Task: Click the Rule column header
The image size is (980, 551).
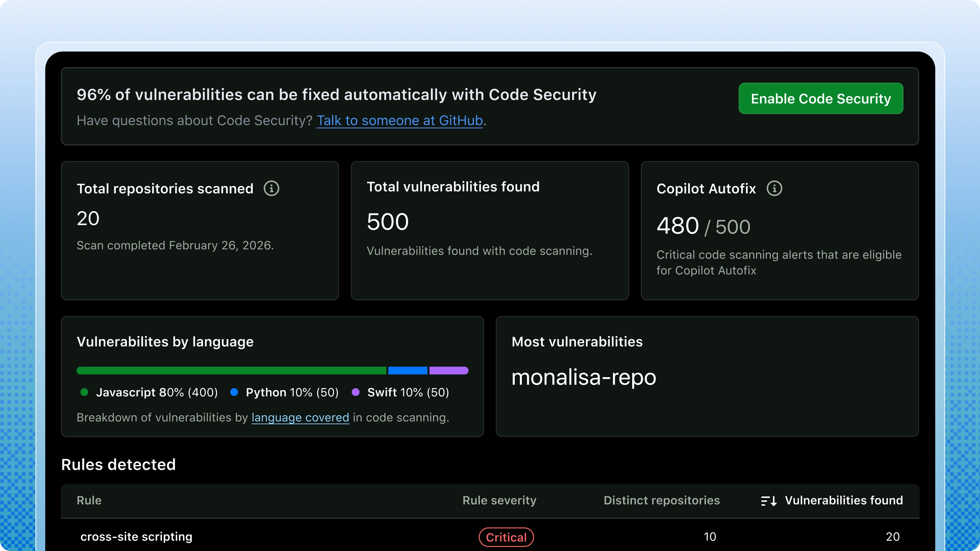Action: (x=89, y=500)
